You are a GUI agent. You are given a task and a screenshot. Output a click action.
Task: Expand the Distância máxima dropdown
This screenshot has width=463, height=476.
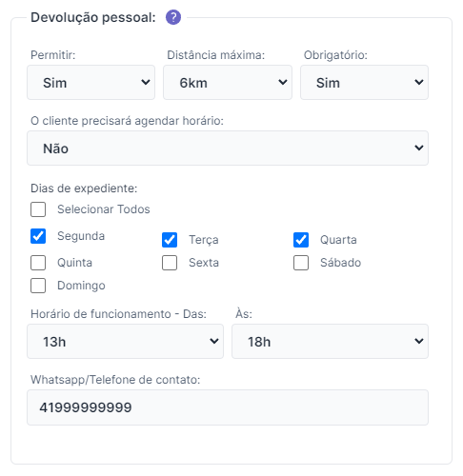pyautogui.click(x=228, y=83)
